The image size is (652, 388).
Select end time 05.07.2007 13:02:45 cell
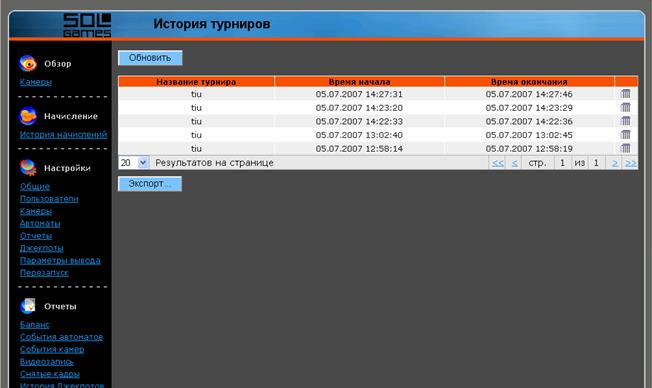[529, 135]
